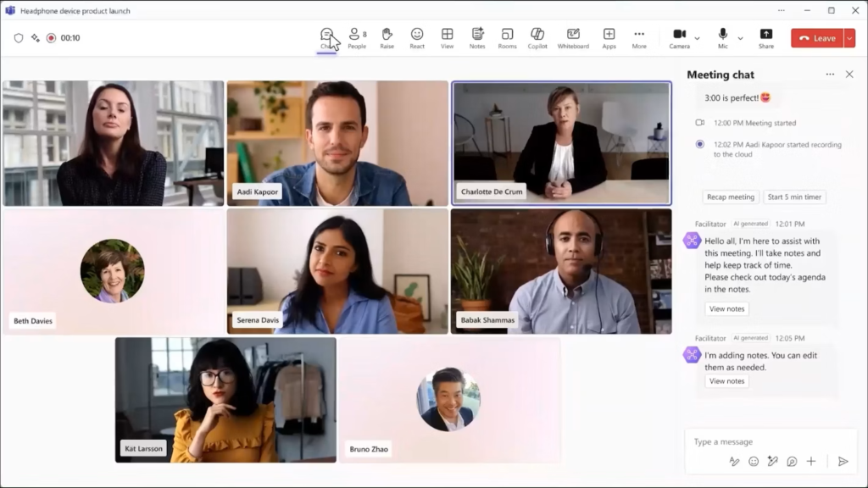Select Charlotte De Crum's video tile

coord(561,143)
